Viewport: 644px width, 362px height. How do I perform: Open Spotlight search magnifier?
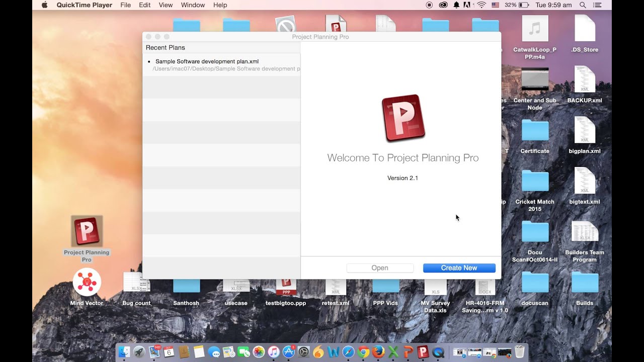583,5
